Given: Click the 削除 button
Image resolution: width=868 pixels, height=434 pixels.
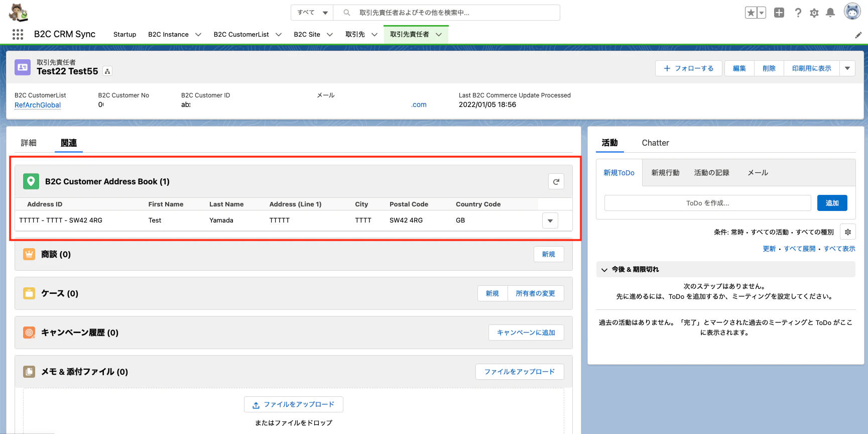Looking at the screenshot, I should click(x=769, y=68).
